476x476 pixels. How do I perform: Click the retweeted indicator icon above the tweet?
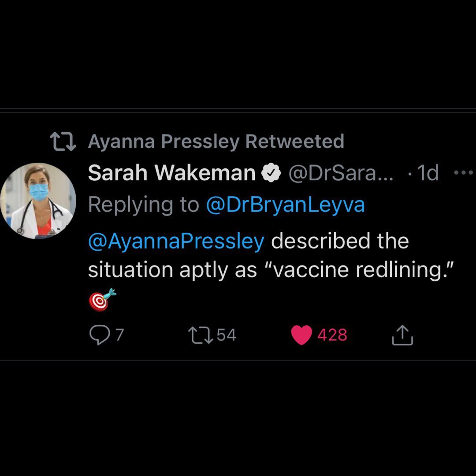[x=63, y=141]
